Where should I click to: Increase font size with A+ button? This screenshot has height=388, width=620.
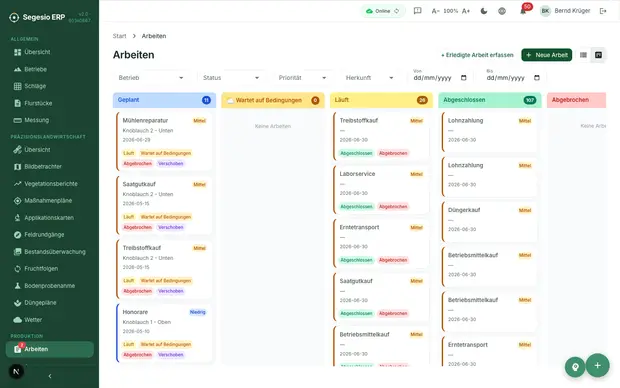tap(466, 11)
